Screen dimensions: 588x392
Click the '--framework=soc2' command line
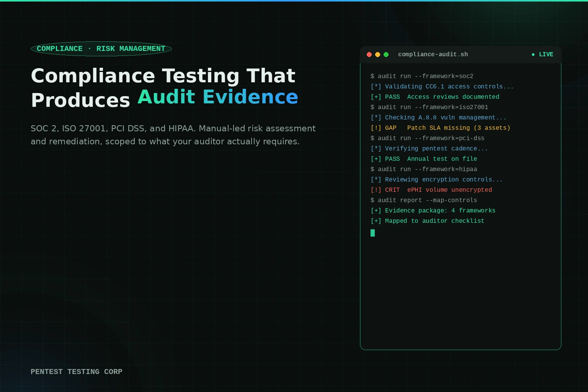[422, 76]
